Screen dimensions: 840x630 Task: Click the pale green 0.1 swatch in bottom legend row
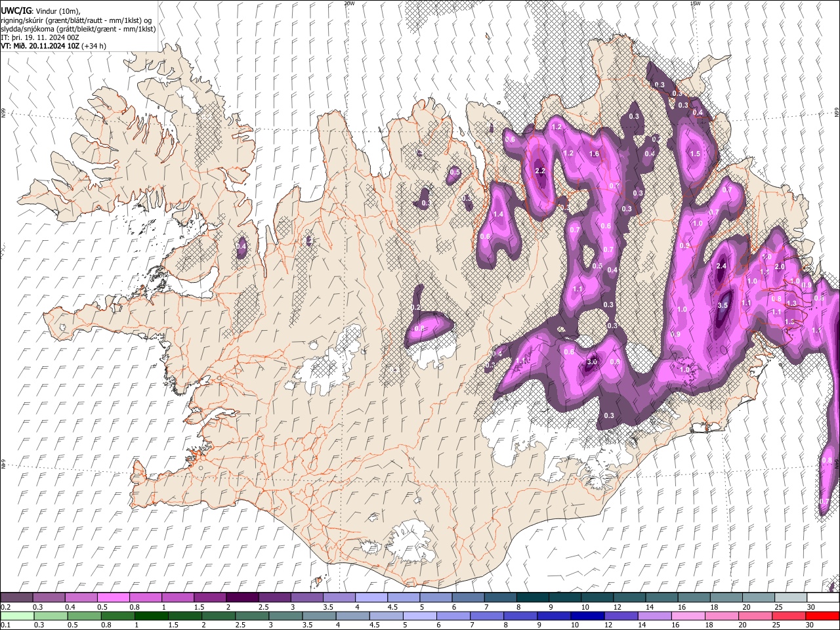[17, 616]
